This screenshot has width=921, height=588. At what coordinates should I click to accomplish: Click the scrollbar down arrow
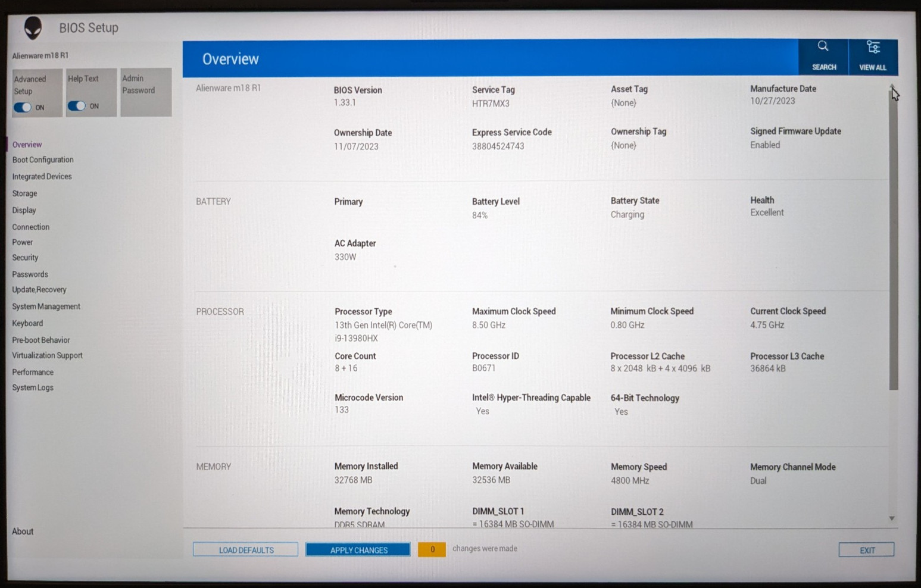pyautogui.click(x=892, y=518)
